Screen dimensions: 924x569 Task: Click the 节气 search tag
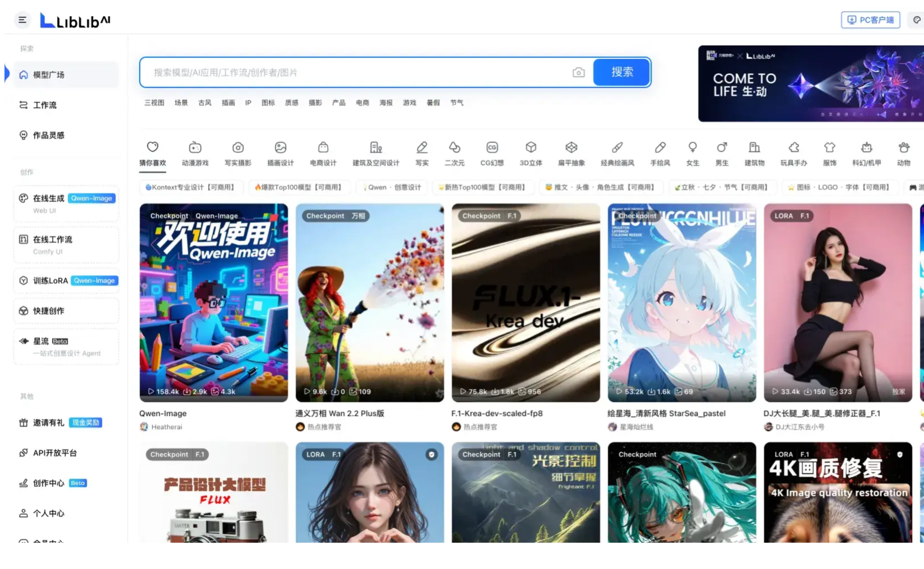pos(457,103)
